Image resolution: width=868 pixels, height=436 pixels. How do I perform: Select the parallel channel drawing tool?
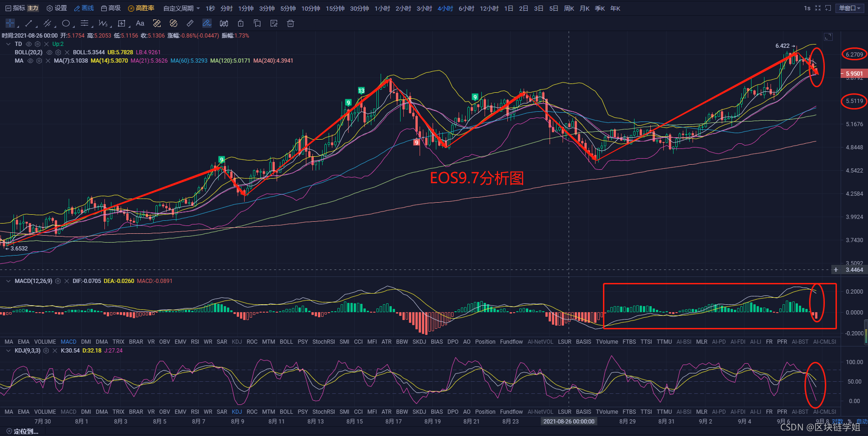47,23
